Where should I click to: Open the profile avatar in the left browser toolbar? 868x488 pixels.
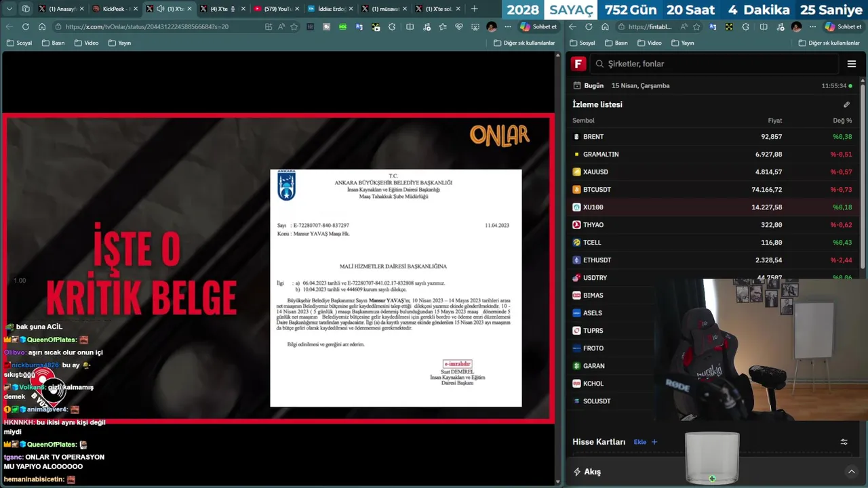[491, 26]
